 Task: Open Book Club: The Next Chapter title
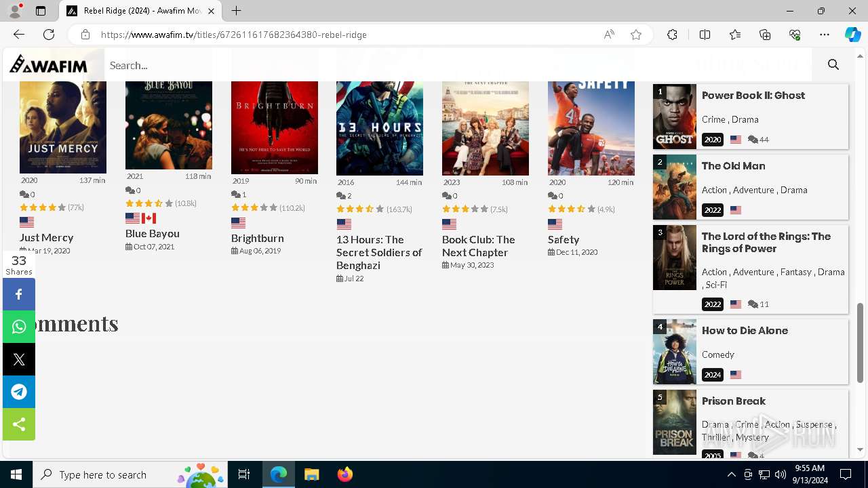click(x=479, y=246)
